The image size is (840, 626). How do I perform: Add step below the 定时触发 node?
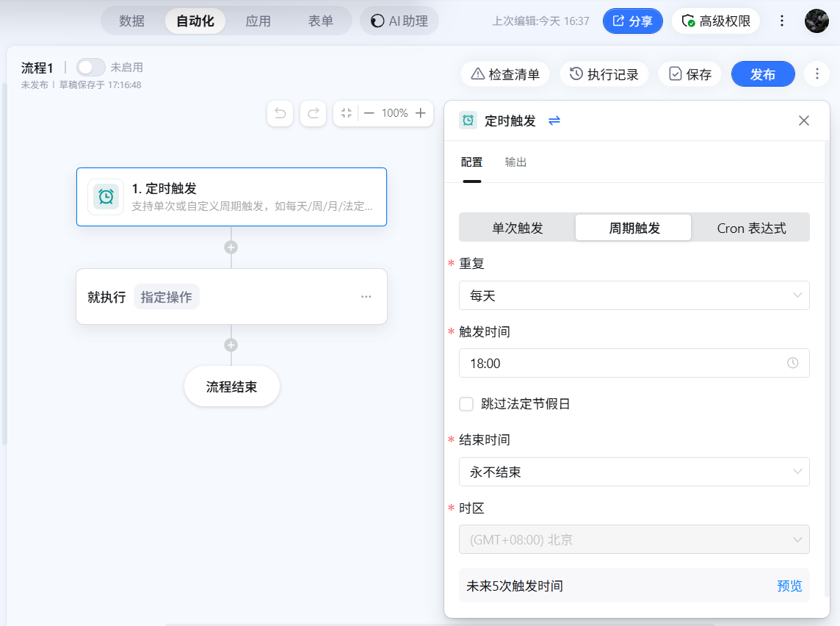pos(231,247)
